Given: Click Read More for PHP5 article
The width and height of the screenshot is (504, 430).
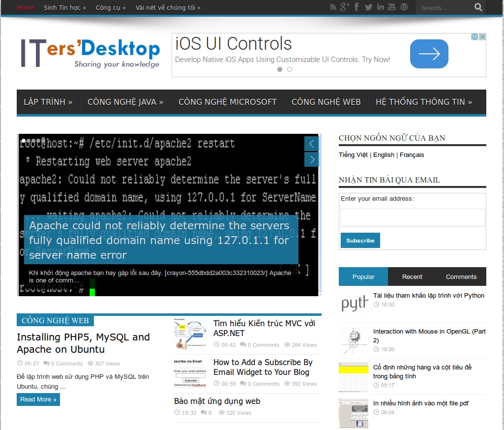Looking at the screenshot, I should click(x=38, y=399).
